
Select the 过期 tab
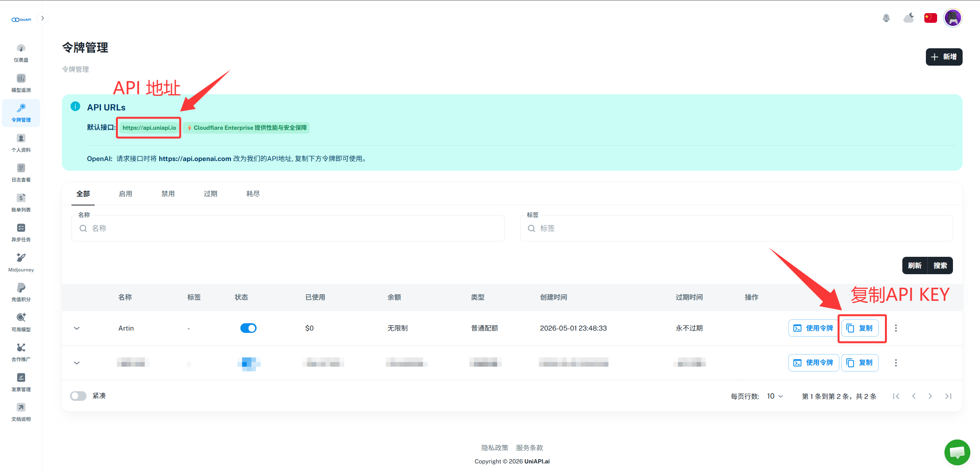[x=211, y=194]
